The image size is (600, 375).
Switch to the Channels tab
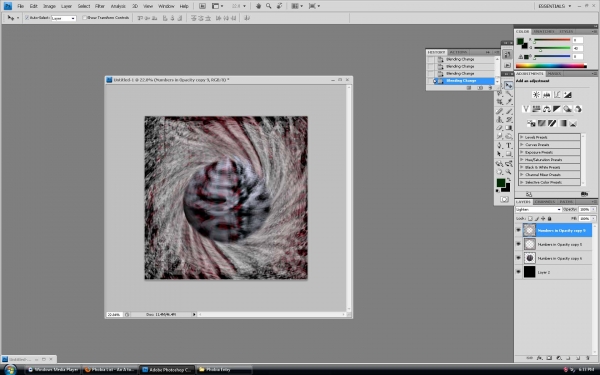click(x=545, y=202)
